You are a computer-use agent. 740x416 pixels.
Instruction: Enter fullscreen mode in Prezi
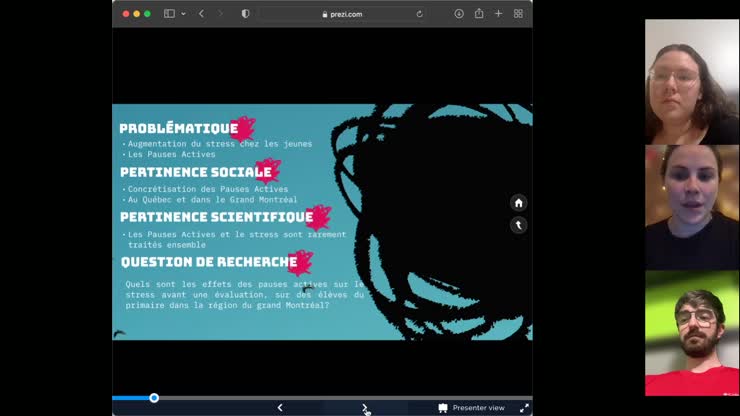(524, 408)
